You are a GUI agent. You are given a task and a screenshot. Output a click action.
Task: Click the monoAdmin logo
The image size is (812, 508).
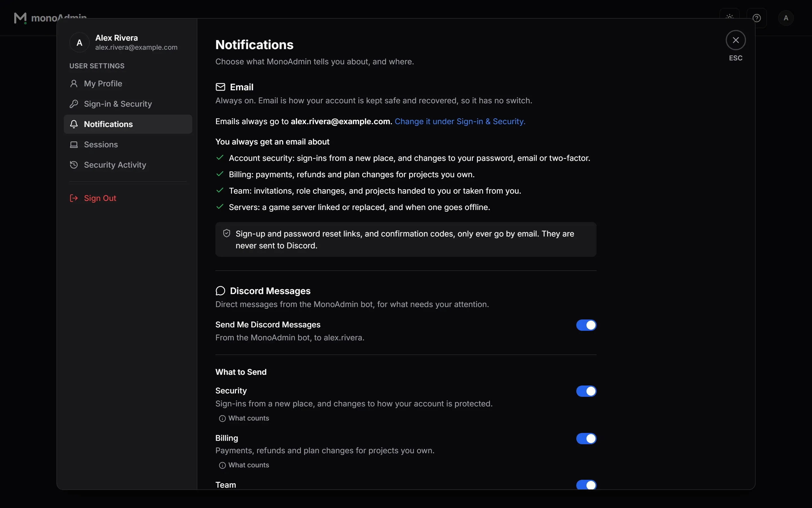pos(50,18)
